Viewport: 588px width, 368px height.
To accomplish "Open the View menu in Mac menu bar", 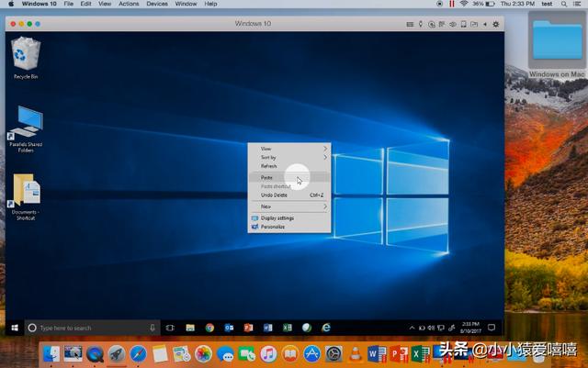I will tap(105, 4).
